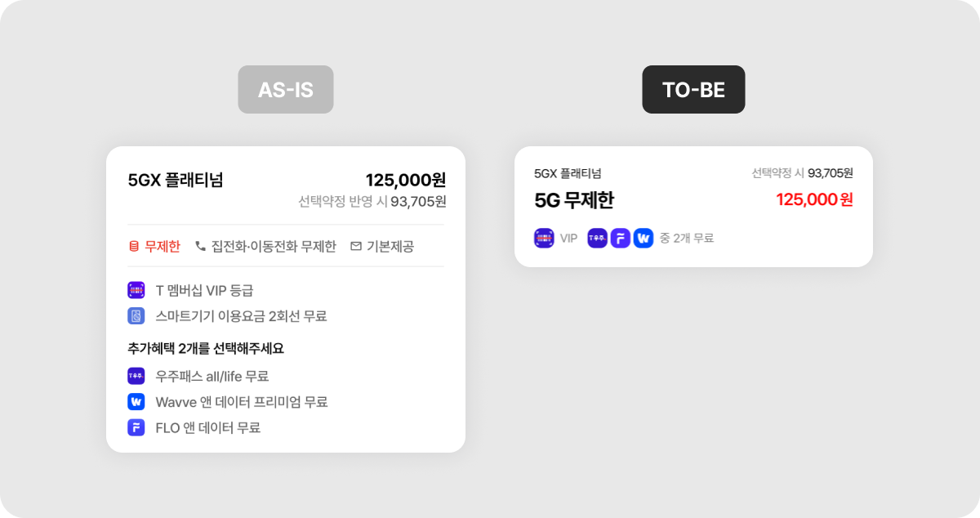
Task: Click the red data icon next to 무제한
Action: pos(132,245)
